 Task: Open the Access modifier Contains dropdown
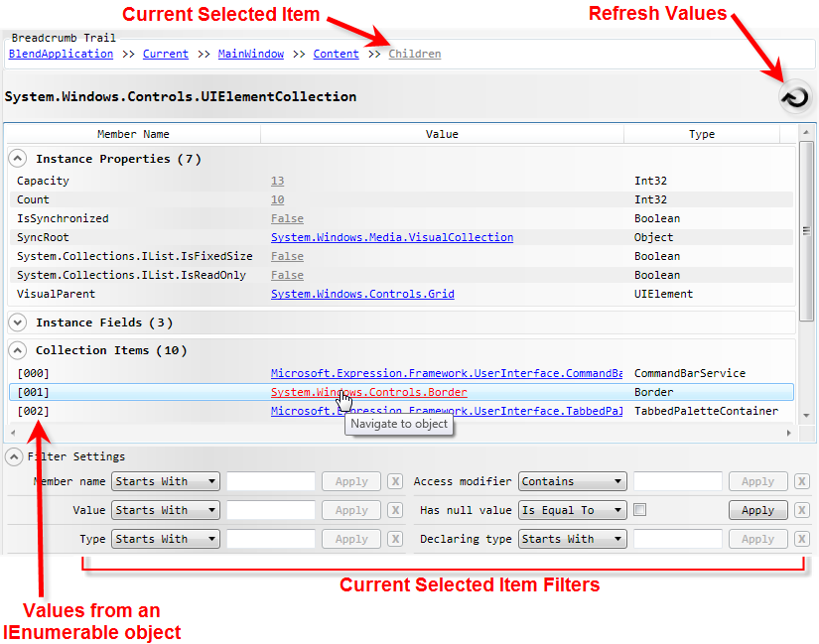click(x=573, y=481)
